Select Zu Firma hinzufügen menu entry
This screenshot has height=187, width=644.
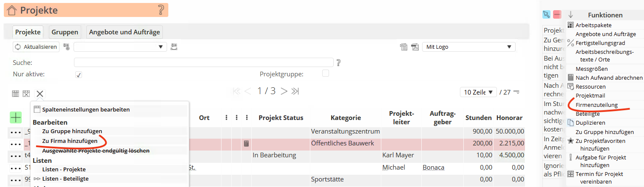(70, 140)
